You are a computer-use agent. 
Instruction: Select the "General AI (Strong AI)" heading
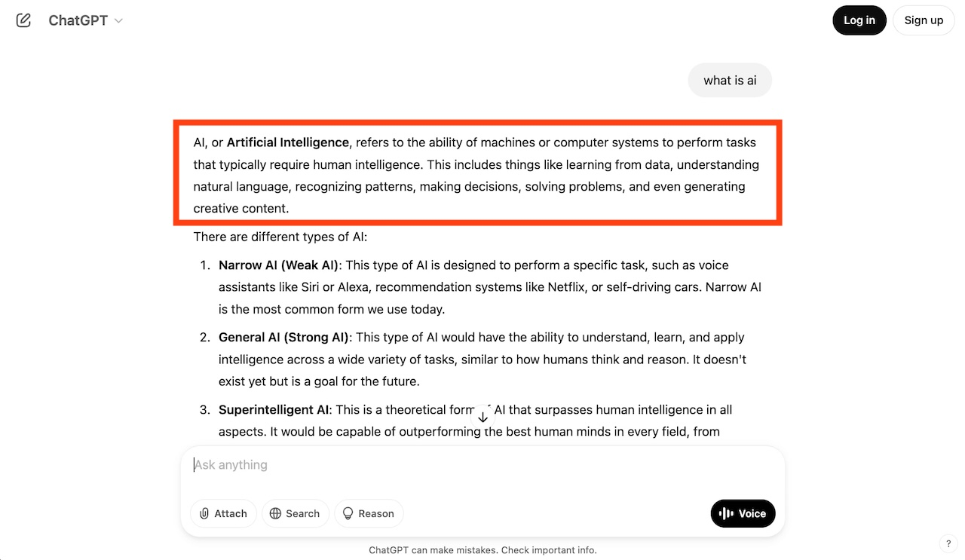pos(283,338)
